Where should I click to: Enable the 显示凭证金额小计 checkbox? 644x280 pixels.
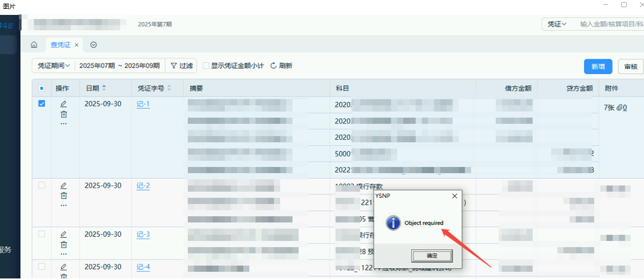[x=206, y=66]
